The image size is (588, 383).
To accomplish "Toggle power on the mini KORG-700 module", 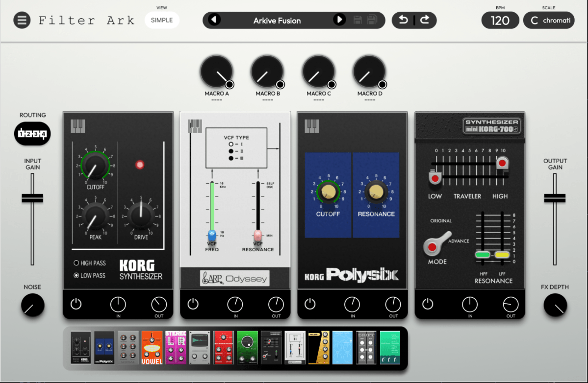I will pos(428,304).
